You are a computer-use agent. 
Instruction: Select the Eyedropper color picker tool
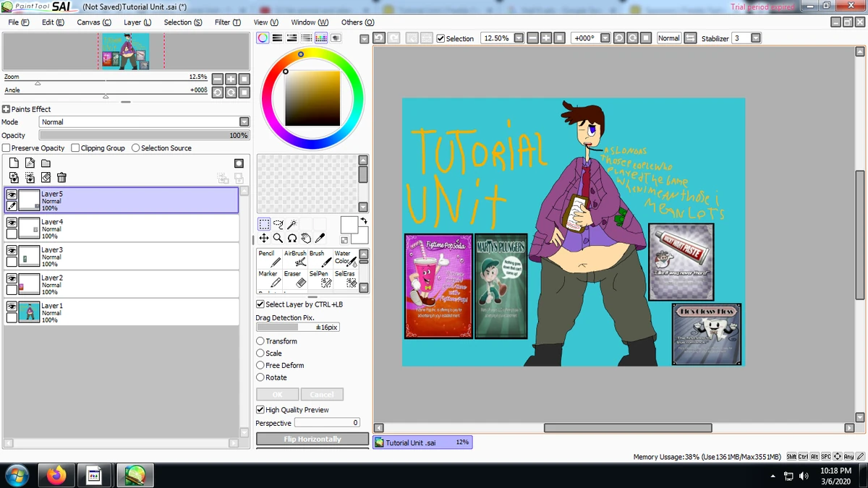320,238
